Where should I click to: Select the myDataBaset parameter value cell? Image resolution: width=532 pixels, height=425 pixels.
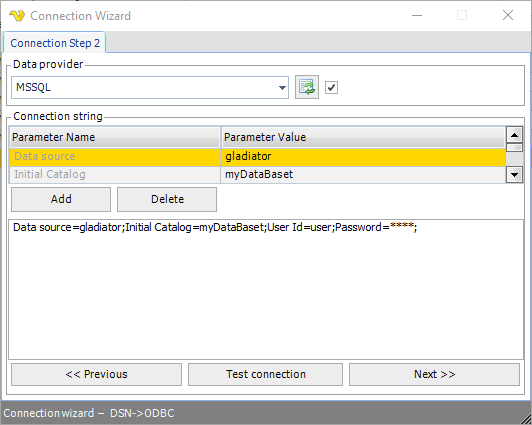(363, 175)
